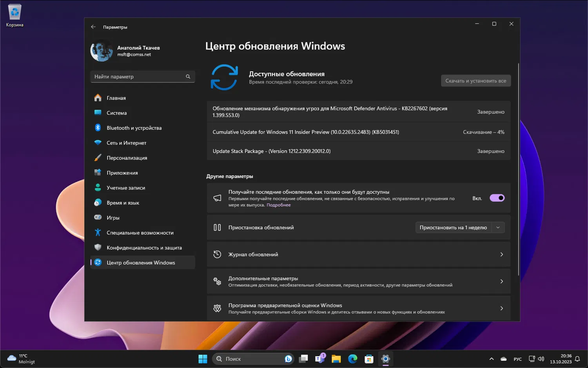Turn off the get latest updates toggle

(x=497, y=198)
